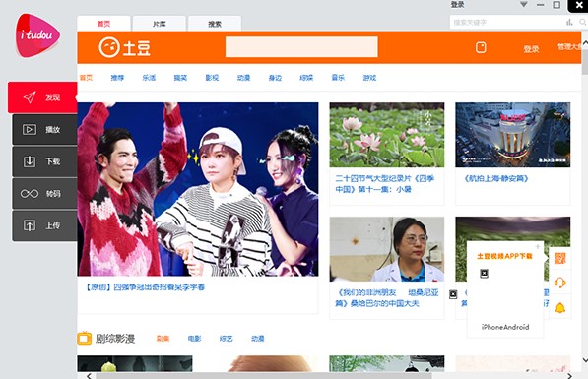Click the magnifier icon in top search box

(x=582, y=22)
